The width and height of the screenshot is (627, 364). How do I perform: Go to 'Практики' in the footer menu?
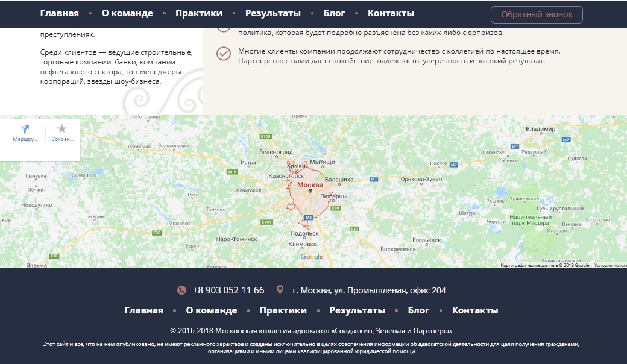283,310
